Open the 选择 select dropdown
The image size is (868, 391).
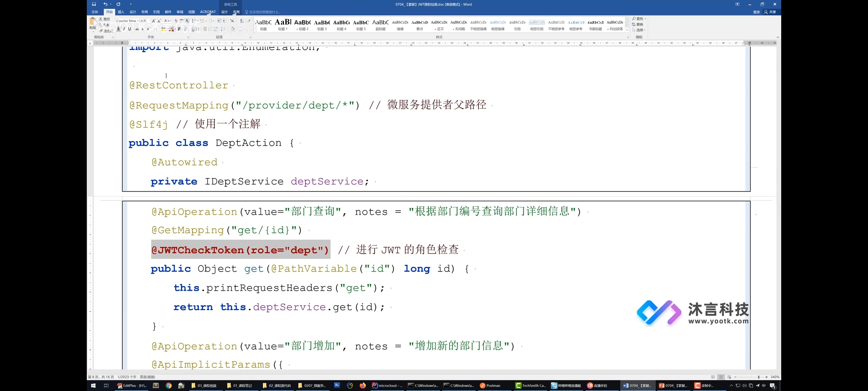639,30
